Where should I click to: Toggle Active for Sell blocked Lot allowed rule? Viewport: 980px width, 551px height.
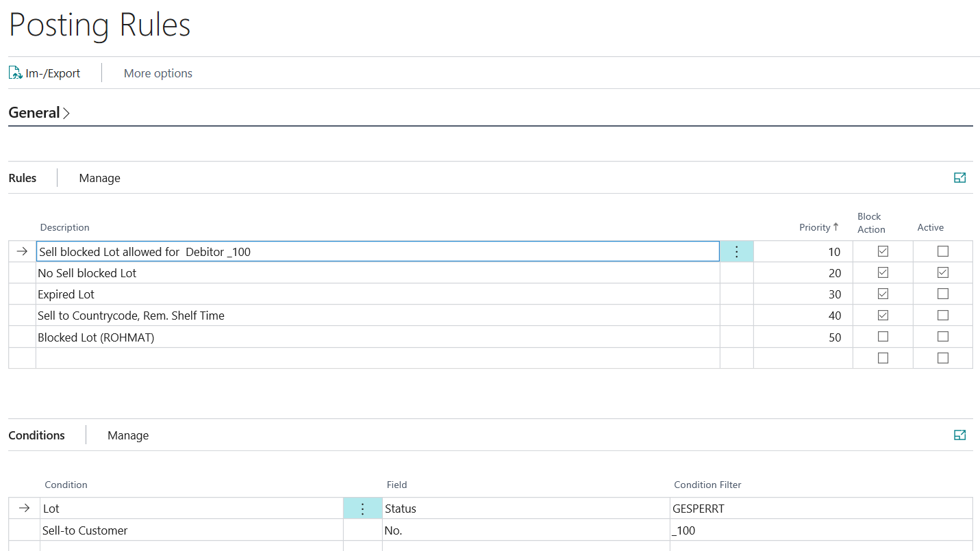pos(943,251)
